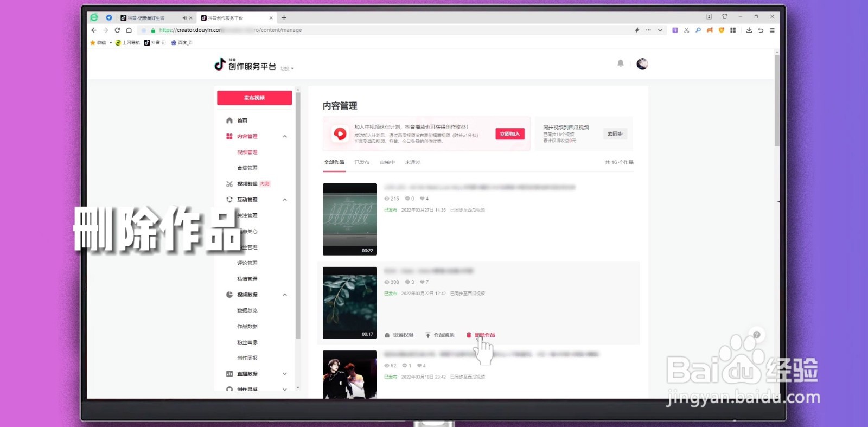Click the 互动管理 sidebar icon
The image size is (868, 427).
pos(229,200)
